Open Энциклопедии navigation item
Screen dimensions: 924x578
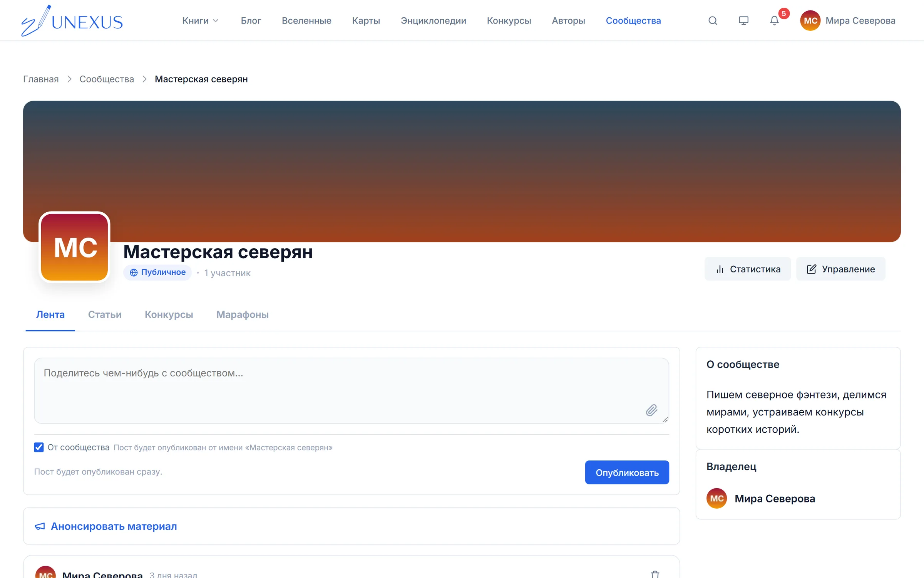click(x=433, y=20)
